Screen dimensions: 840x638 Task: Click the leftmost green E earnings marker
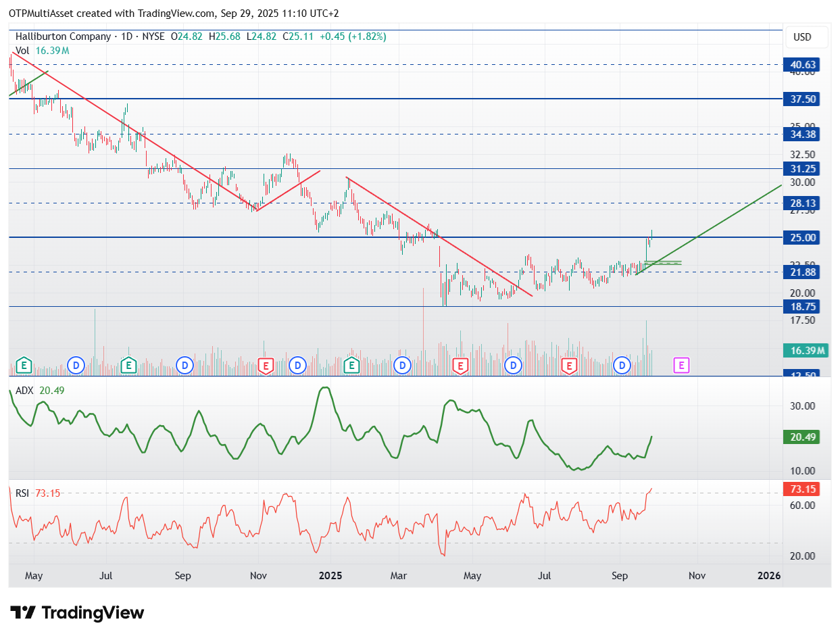(24, 366)
